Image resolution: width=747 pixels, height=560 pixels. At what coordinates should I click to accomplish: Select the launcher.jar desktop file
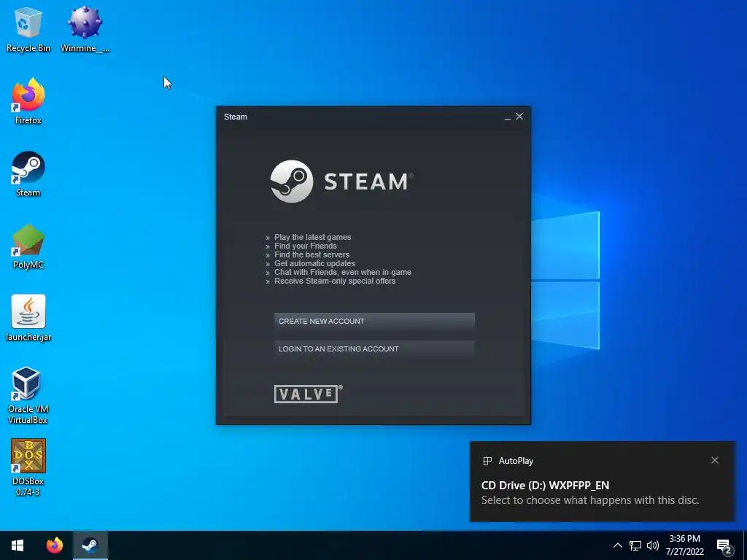28,318
